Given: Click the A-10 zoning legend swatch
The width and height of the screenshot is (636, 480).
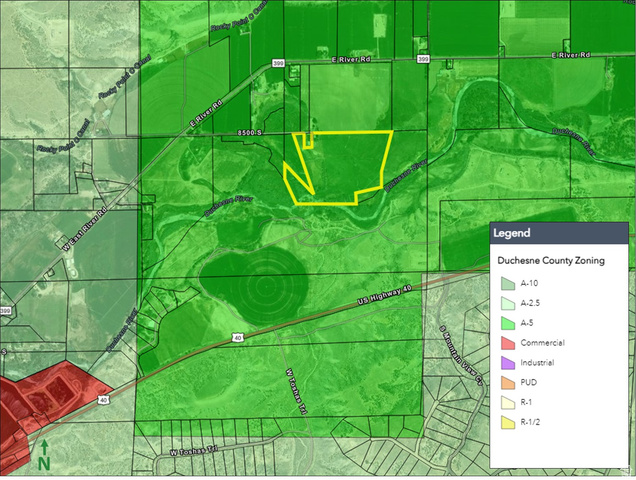Looking at the screenshot, I should click(508, 284).
